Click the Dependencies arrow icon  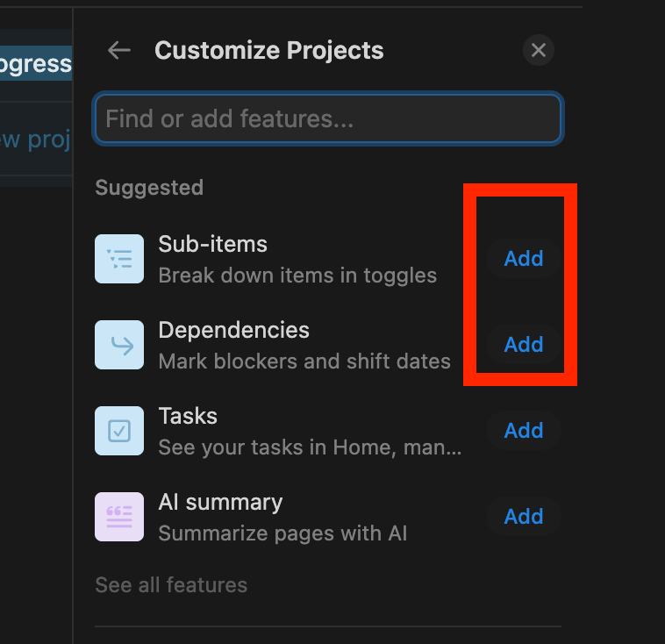click(119, 345)
